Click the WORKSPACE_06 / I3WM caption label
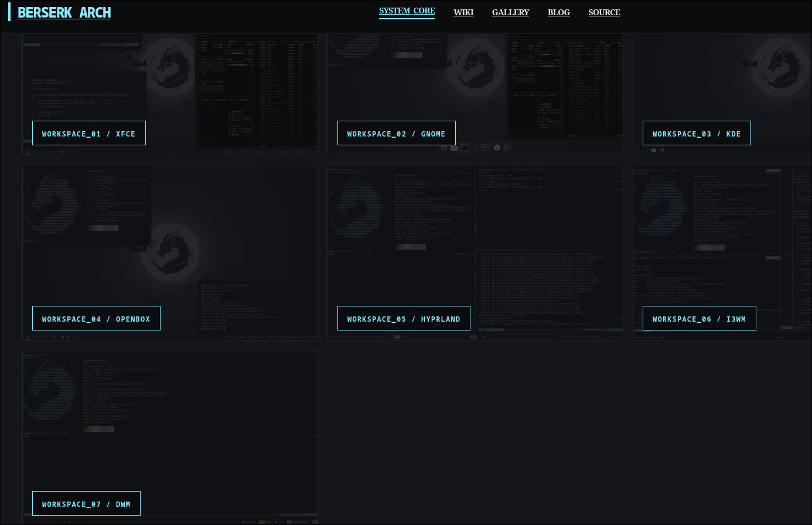The height and width of the screenshot is (525, 812). pyautogui.click(x=699, y=319)
